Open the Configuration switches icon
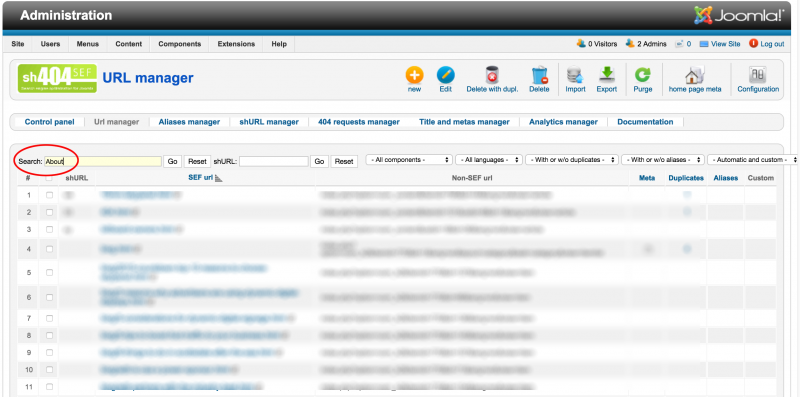The image size is (800, 397). click(x=758, y=76)
